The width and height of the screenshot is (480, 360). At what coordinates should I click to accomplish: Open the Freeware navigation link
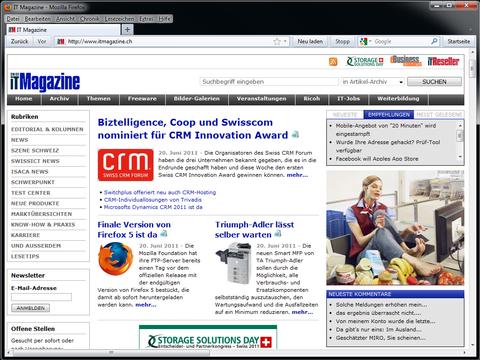click(142, 99)
